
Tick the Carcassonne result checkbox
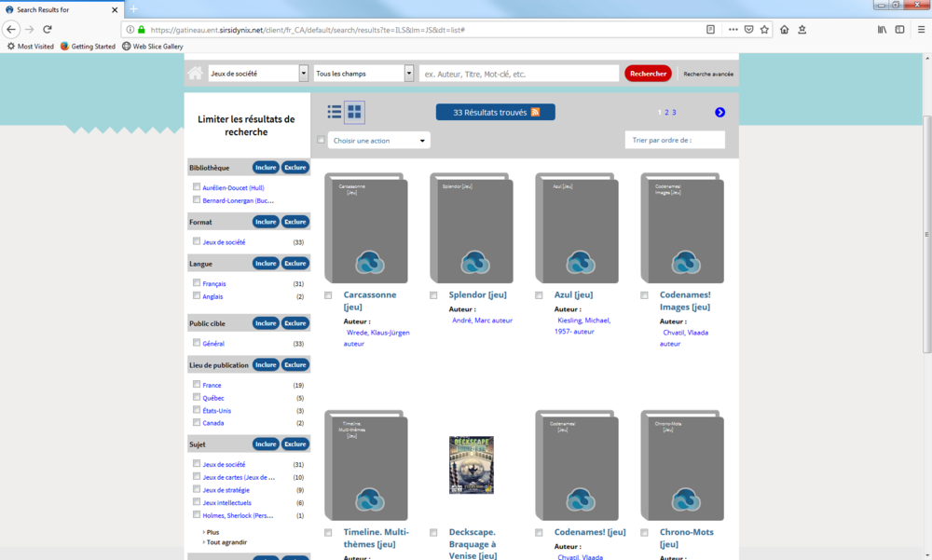pos(328,294)
